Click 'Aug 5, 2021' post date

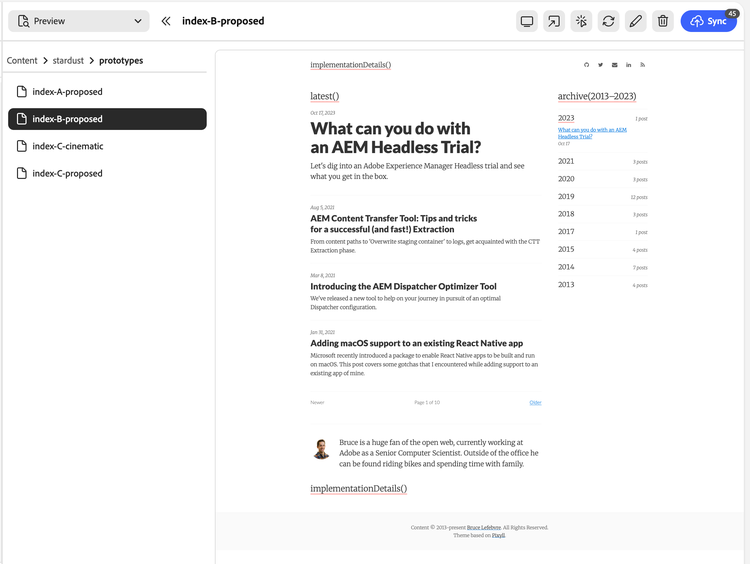322,208
